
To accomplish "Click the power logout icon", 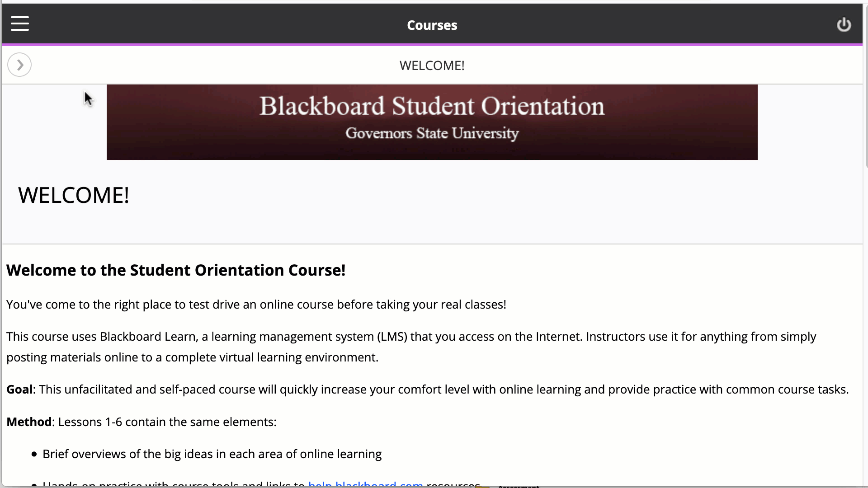I will coord(844,24).
